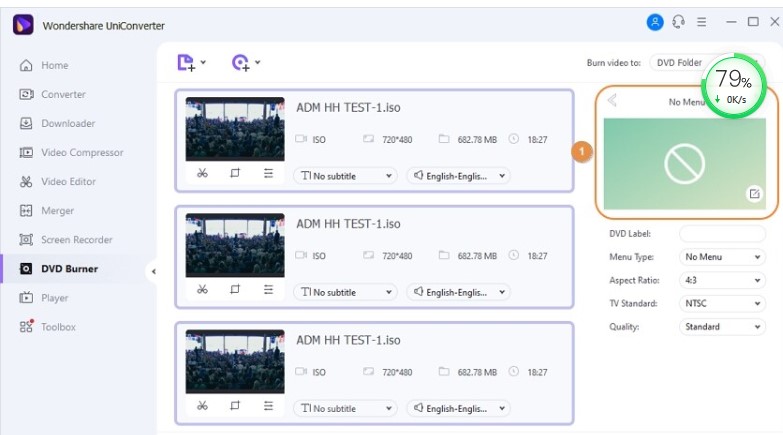The image size is (783, 435).
Task: Expand the Aspect Ratio dropdown
Action: 722,280
